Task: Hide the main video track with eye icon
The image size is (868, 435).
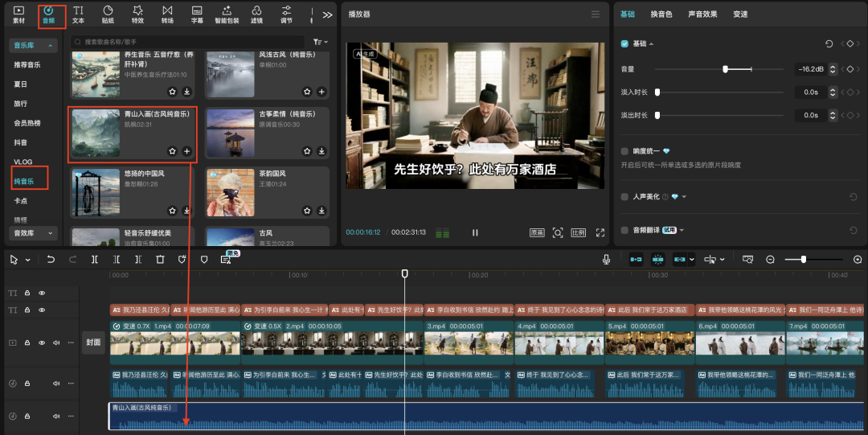Action: 42,343
